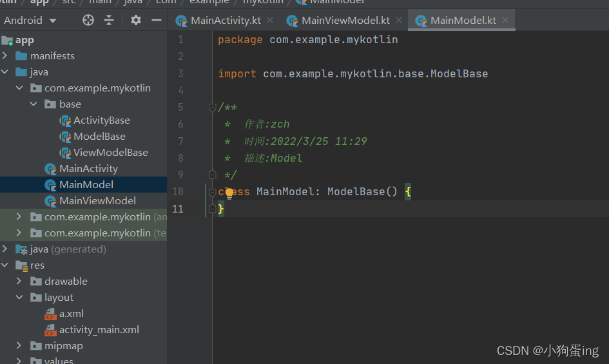Click the yellow lightbulb intention icon
The image size is (609, 364).
click(229, 193)
